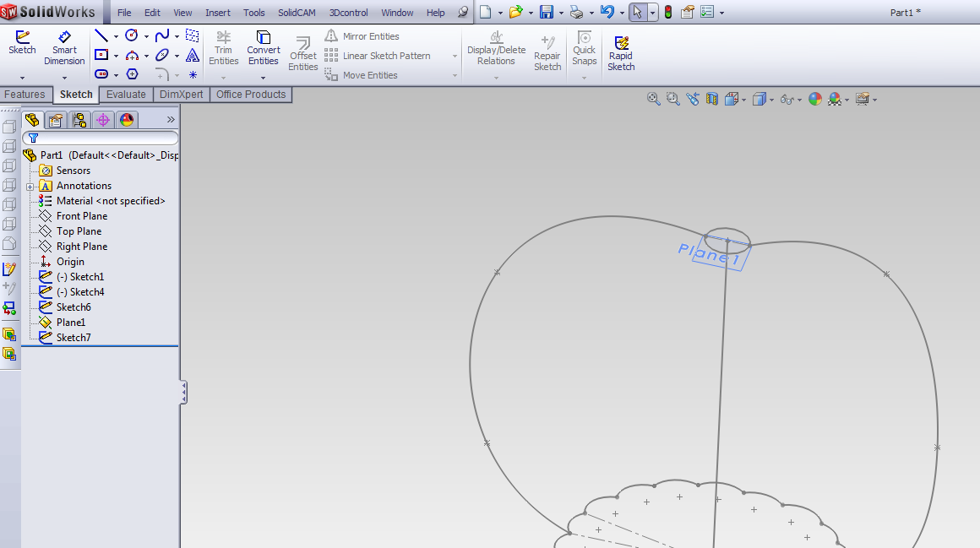The image size is (980, 548).
Task: Click the dashed sketch Plane tool
Action: pos(193,35)
